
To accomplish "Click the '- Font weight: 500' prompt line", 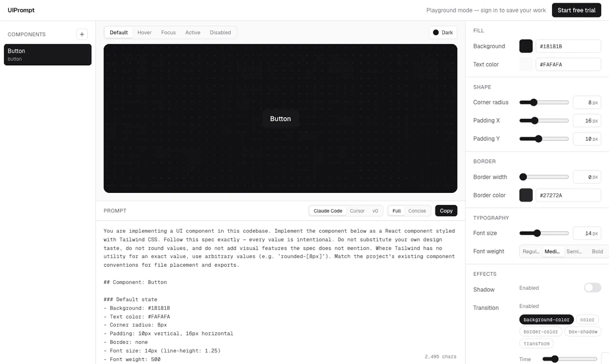I will 132,359.
